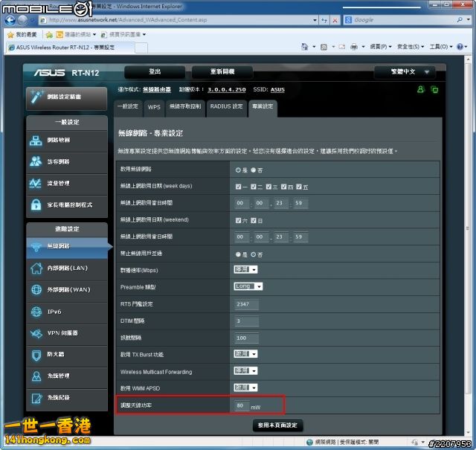Viewport: 476px width, 450px height.
Task: Switch to the WPS tab
Action: click(154, 106)
